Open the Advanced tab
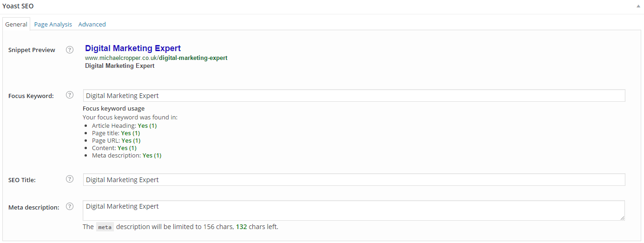Screen dimensions: 644x243 point(92,24)
